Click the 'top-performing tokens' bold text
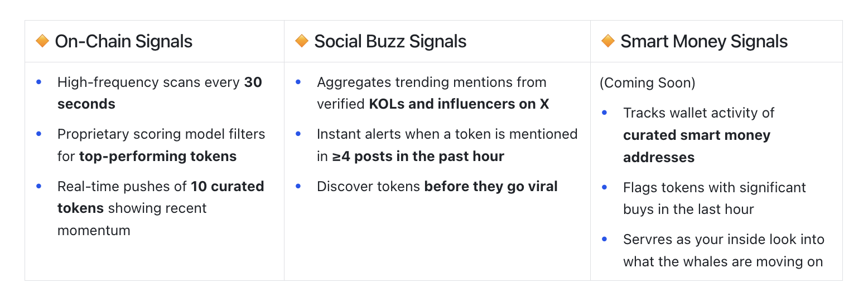 [x=158, y=156]
